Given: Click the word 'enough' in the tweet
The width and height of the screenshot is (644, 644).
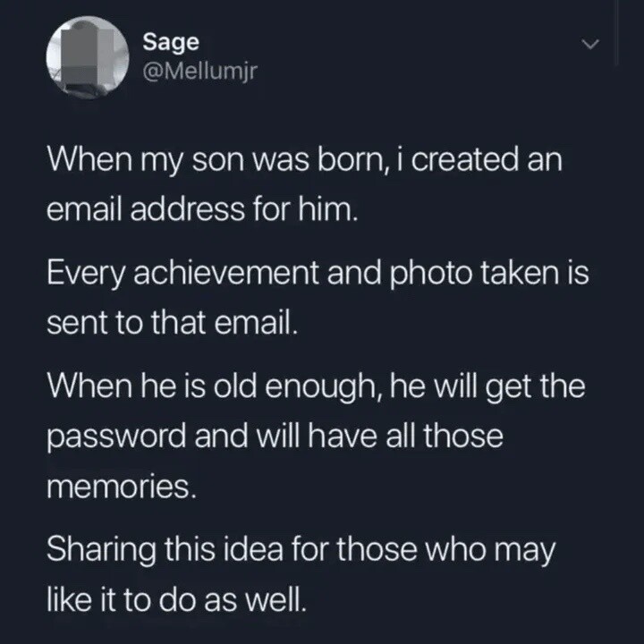Looking at the screenshot, I should pyautogui.click(x=323, y=386).
